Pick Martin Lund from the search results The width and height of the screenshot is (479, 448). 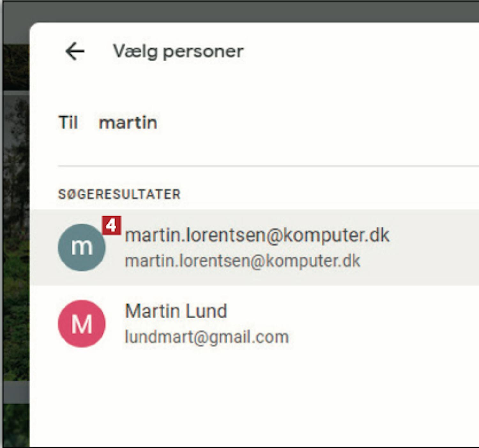tap(176, 311)
